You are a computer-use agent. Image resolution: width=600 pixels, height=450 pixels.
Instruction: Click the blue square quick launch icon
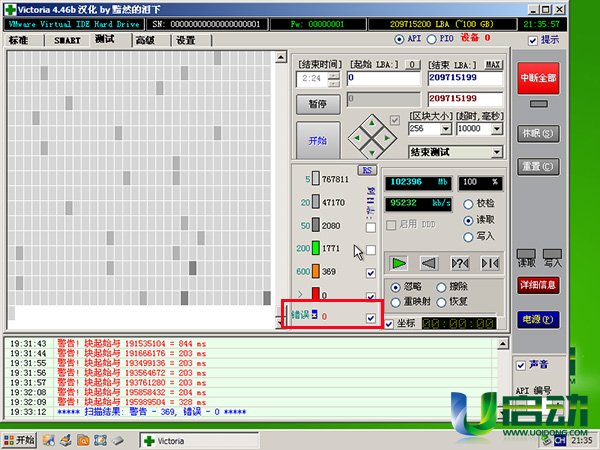100,440
